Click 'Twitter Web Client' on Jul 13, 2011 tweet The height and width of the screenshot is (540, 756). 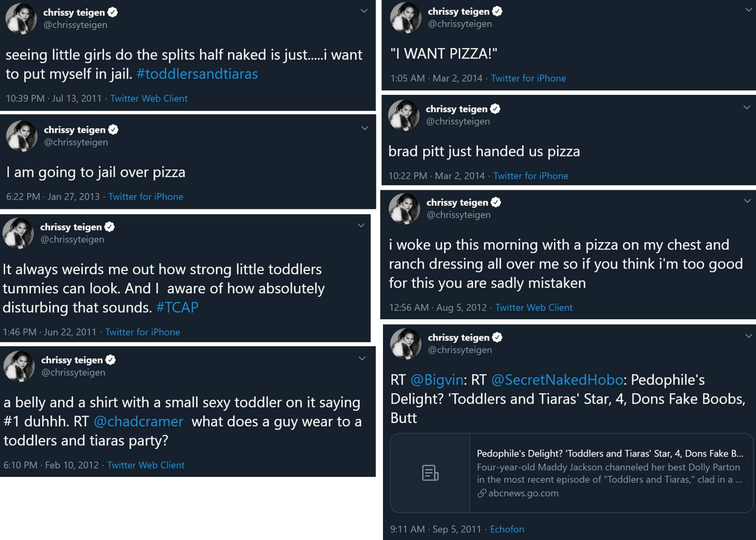[149, 99]
